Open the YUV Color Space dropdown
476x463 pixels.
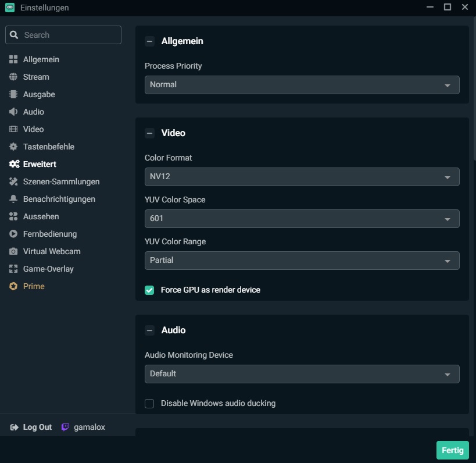tap(302, 219)
